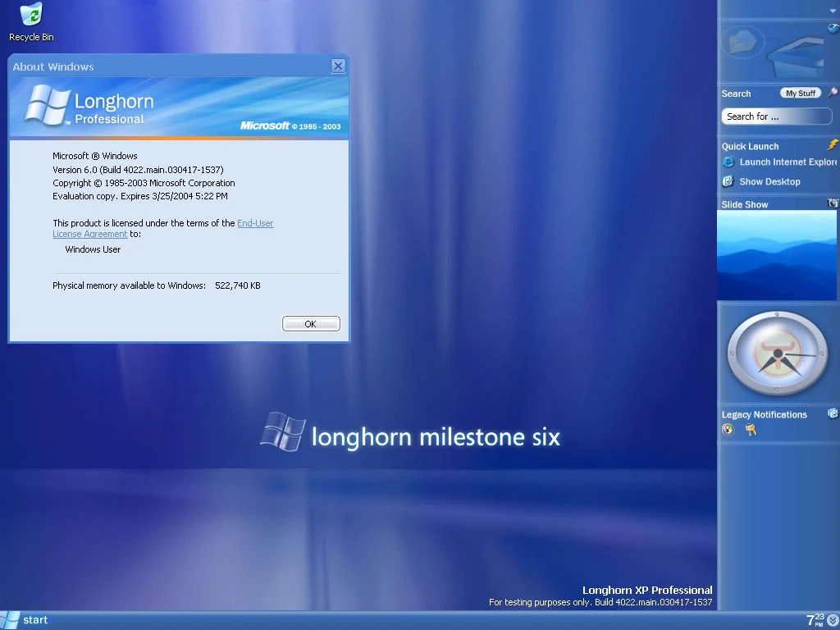Image resolution: width=840 pixels, height=630 pixels.
Task: Click the Slide Show camera icon
Action: (833, 203)
